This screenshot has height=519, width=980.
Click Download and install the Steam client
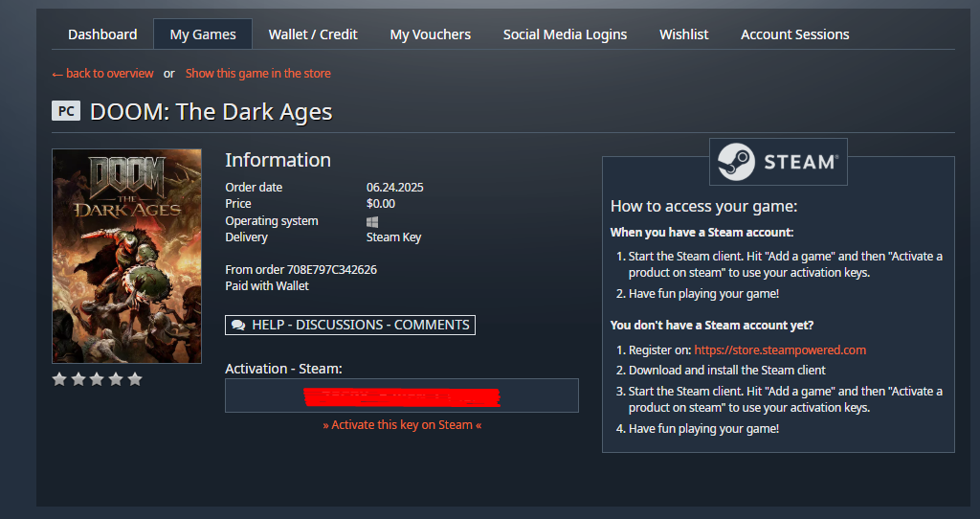coord(727,371)
